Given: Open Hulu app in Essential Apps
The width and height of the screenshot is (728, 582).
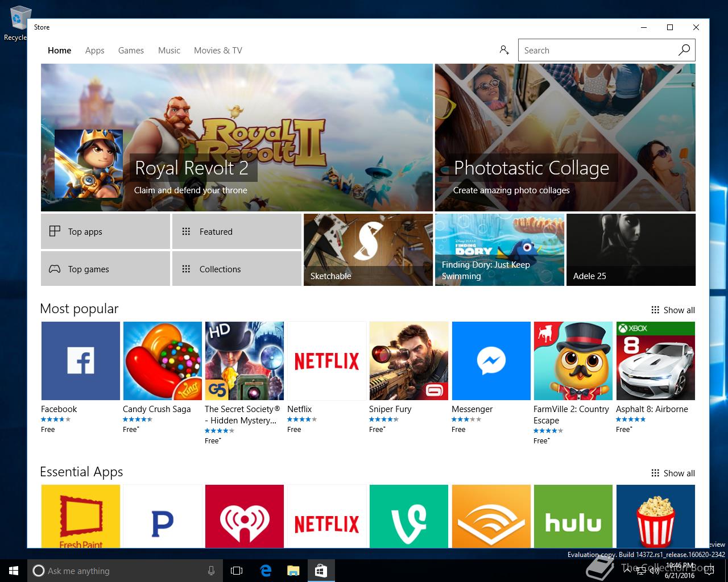Looking at the screenshot, I should (573, 516).
